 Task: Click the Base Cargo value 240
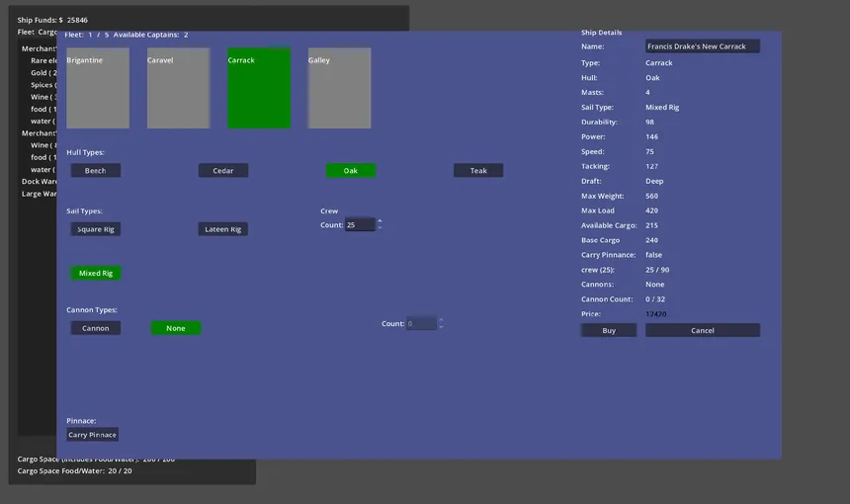(x=651, y=240)
